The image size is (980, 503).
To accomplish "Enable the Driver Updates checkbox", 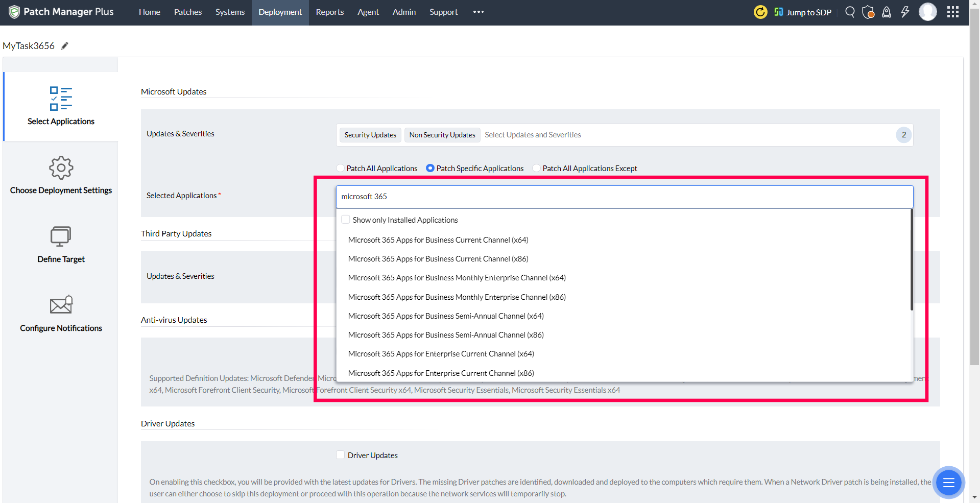I will pyautogui.click(x=341, y=455).
